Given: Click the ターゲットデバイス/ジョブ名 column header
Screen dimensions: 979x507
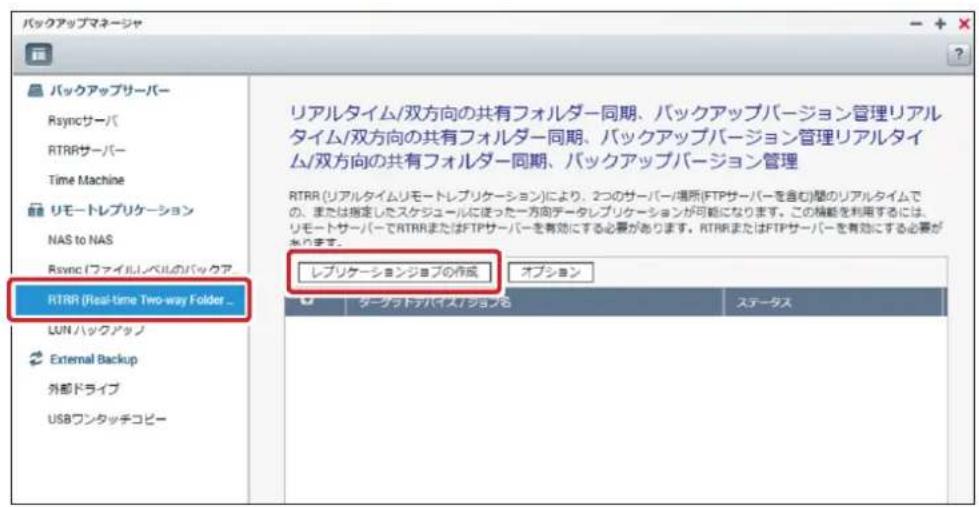Looking at the screenshot, I should 534,302.
